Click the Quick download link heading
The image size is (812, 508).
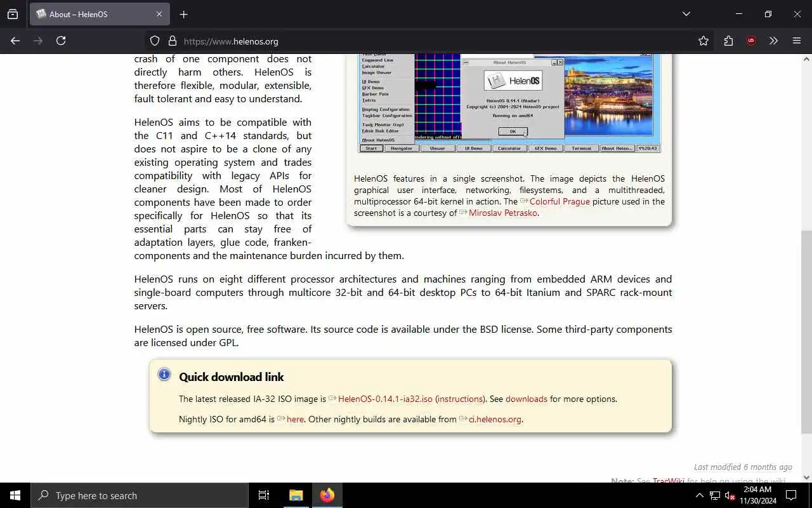click(x=232, y=377)
